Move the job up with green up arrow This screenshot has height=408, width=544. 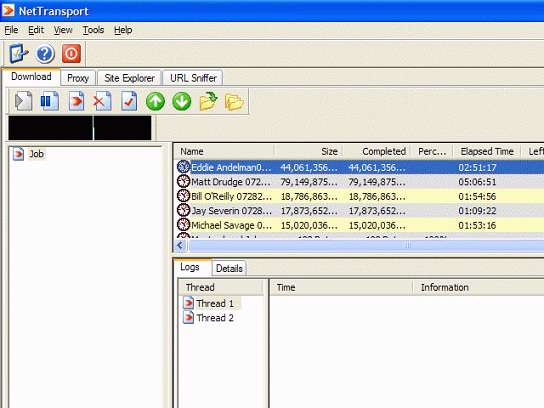[155, 102]
